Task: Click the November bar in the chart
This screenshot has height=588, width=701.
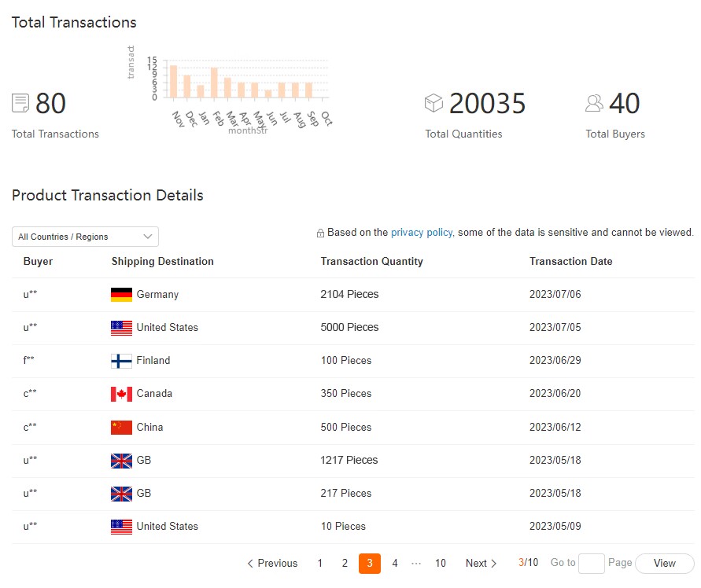Action: [x=174, y=81]
